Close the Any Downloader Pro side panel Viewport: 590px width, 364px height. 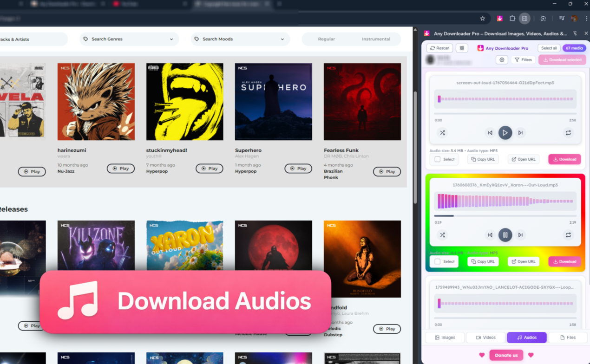(x=586, y=33)
